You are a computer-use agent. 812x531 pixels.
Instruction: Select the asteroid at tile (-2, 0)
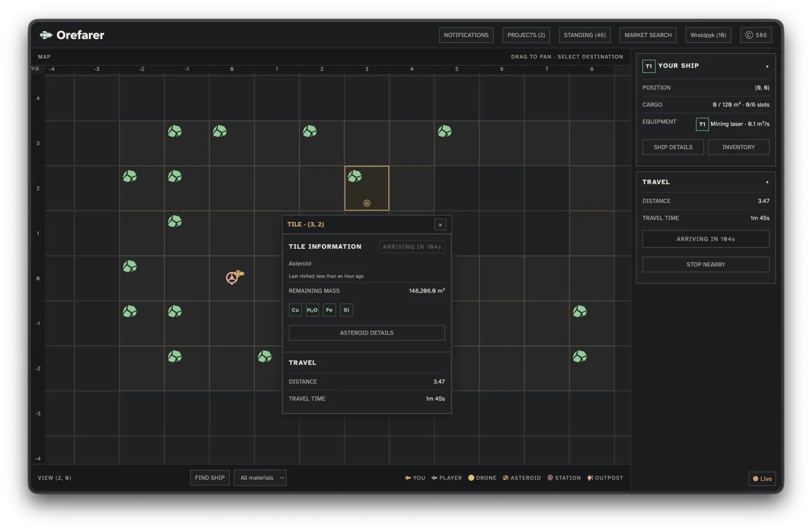130,266
